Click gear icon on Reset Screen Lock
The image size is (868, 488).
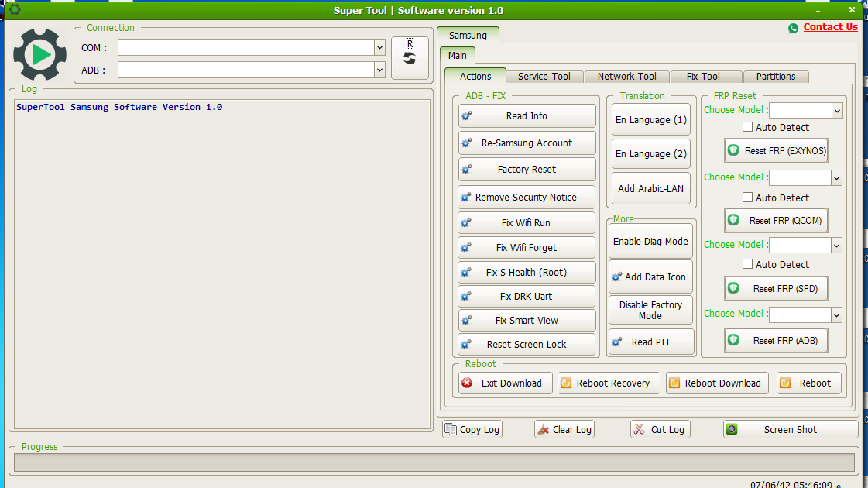(466, 345)
